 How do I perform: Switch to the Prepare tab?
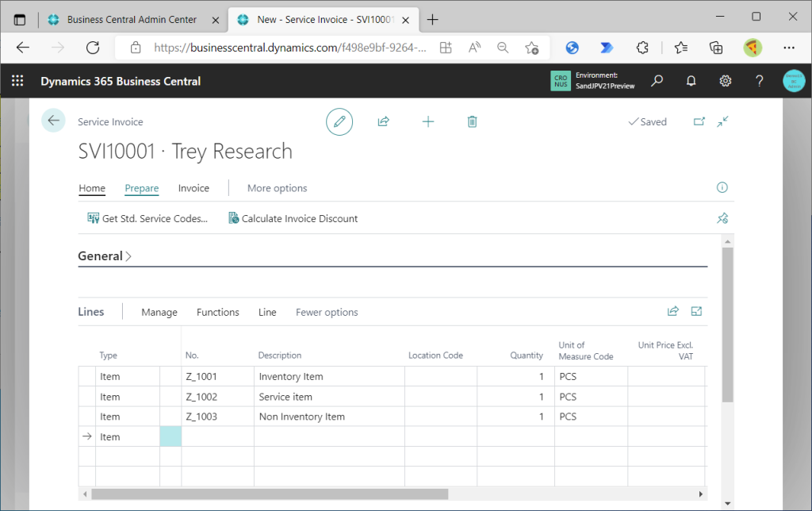click(x=141, y=188)
